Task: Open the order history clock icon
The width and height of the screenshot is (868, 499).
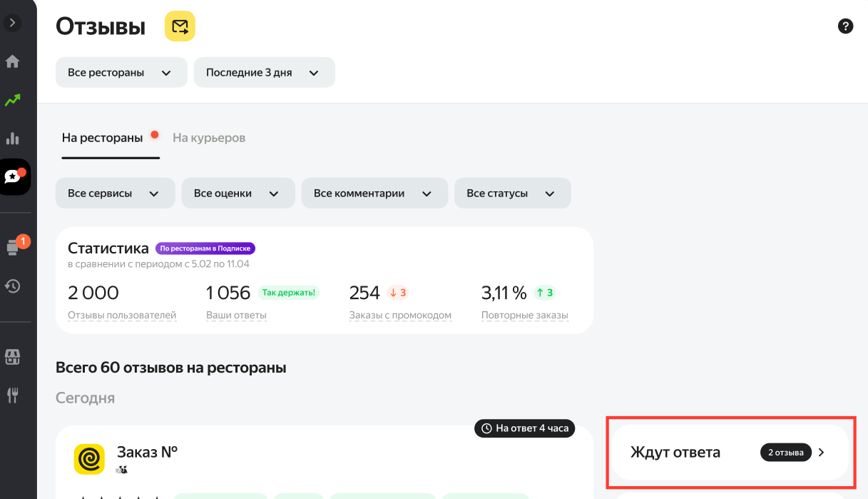Action: [12, 286]
